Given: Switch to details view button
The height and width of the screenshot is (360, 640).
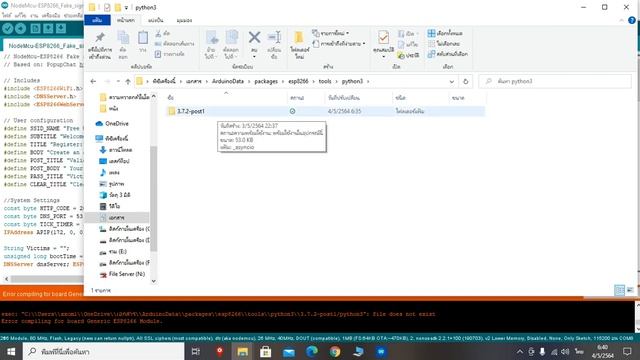Looking at the screenshot, I should click(x=620, y=290).
